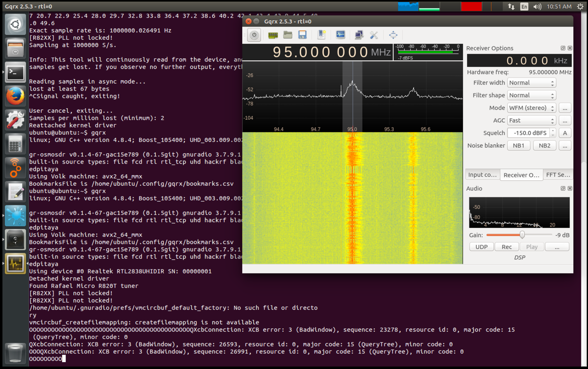The width and height of the screenshot is (588, 369).
Task: Open the bookmark icon in Gqrx toolbar
Action: click(x=322, y=35)
